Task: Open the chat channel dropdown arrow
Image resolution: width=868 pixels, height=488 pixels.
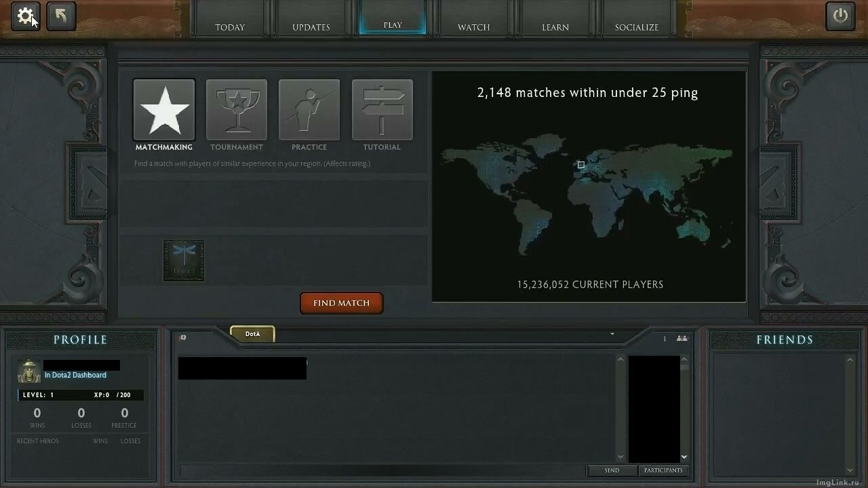Action: pyautogui.click(x=612, y=334)
